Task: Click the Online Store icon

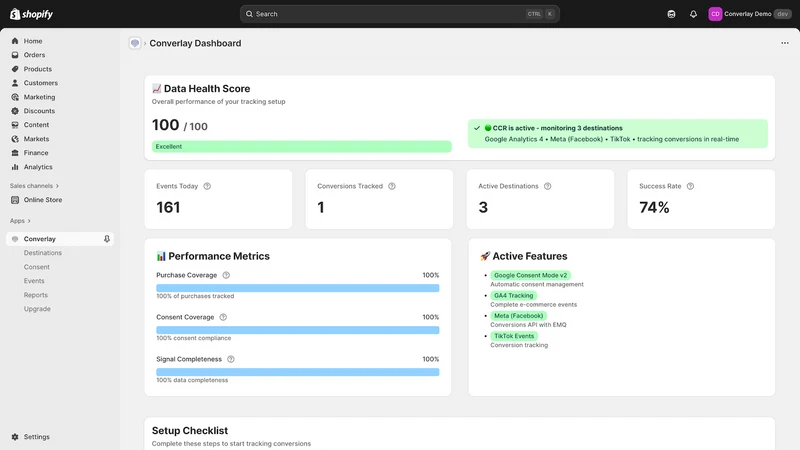Action: [15, 200]
